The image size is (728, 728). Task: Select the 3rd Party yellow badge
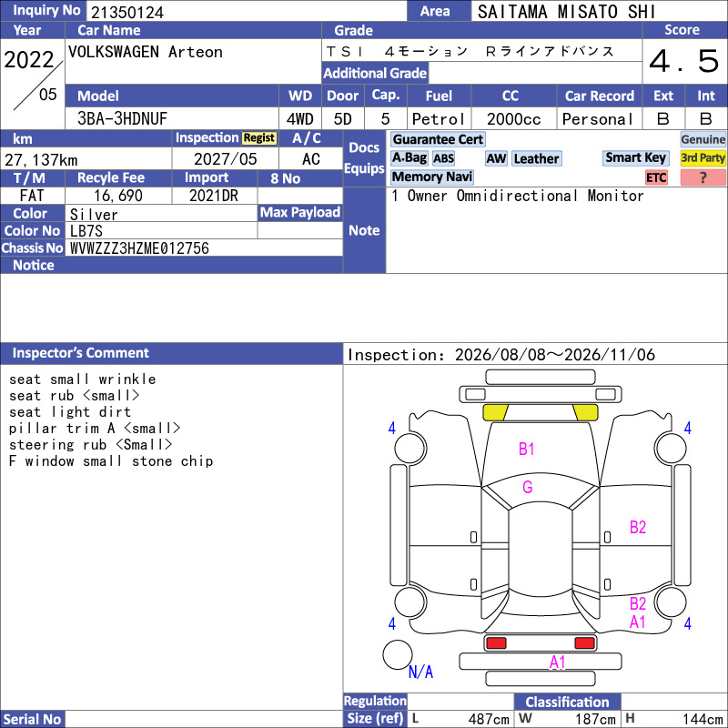[x=703, y=157]
